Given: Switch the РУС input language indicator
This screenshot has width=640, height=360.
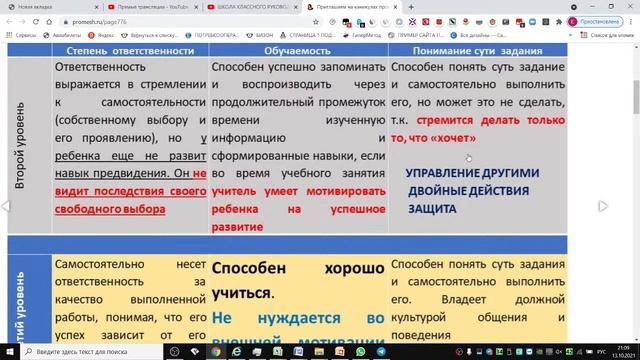Looking at the screenshot, I should tap(602, 351).
